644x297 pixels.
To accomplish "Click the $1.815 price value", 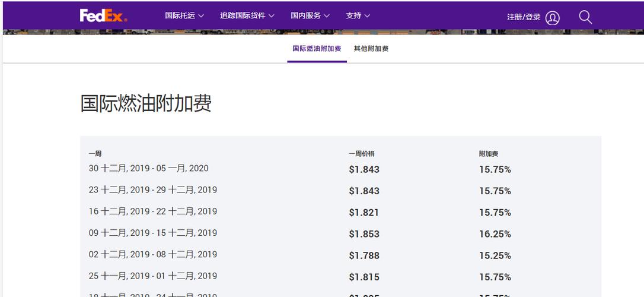I will [x=364, y=277].
